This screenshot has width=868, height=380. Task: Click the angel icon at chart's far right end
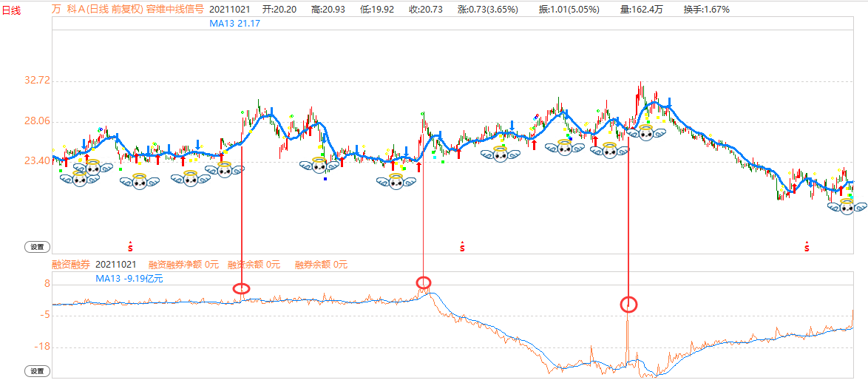[x=847, y=206]
